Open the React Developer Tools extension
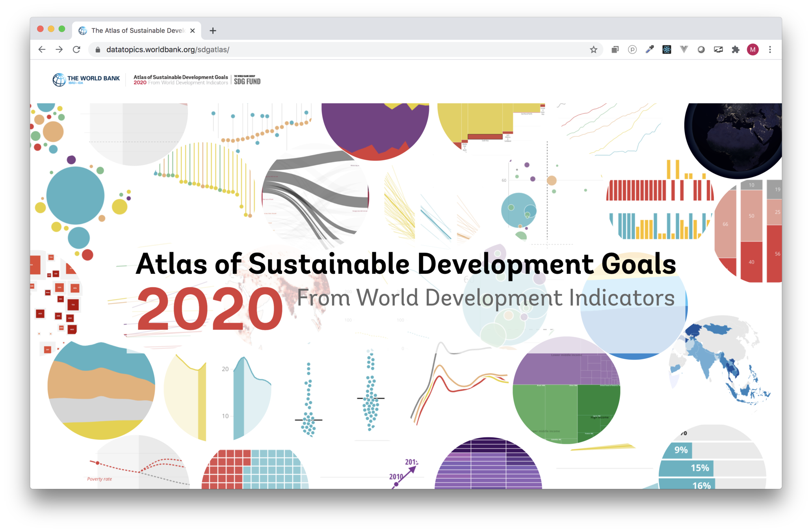Viewport: 812px width, 532px height. click(x=667, y=50)
